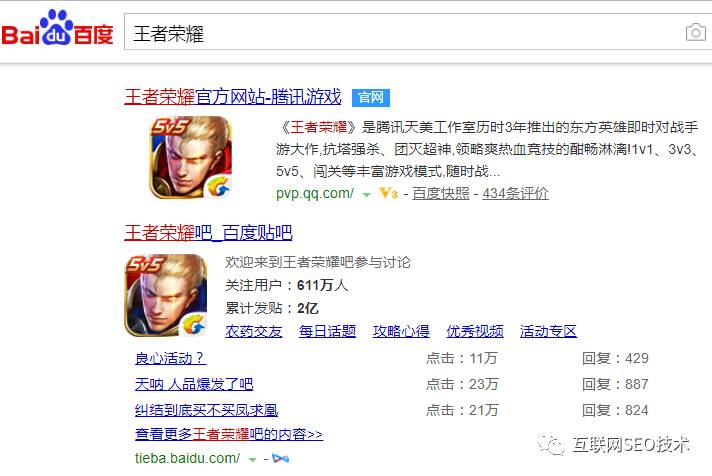Screen dimensions: 712x476
Task: Open the post 天呐 人品爆发了吧
Action: click(194, 384)
